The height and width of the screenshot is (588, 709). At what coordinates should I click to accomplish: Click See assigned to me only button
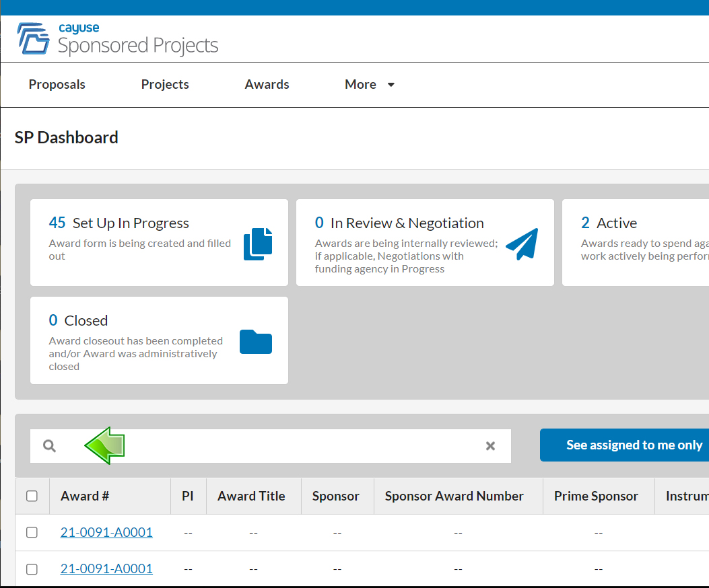(624, 445)
